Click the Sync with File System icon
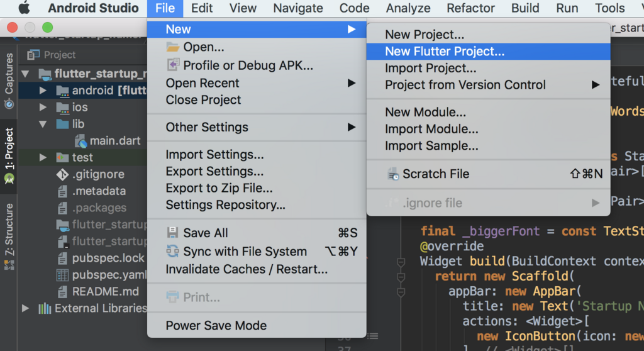 coord(172,252)
